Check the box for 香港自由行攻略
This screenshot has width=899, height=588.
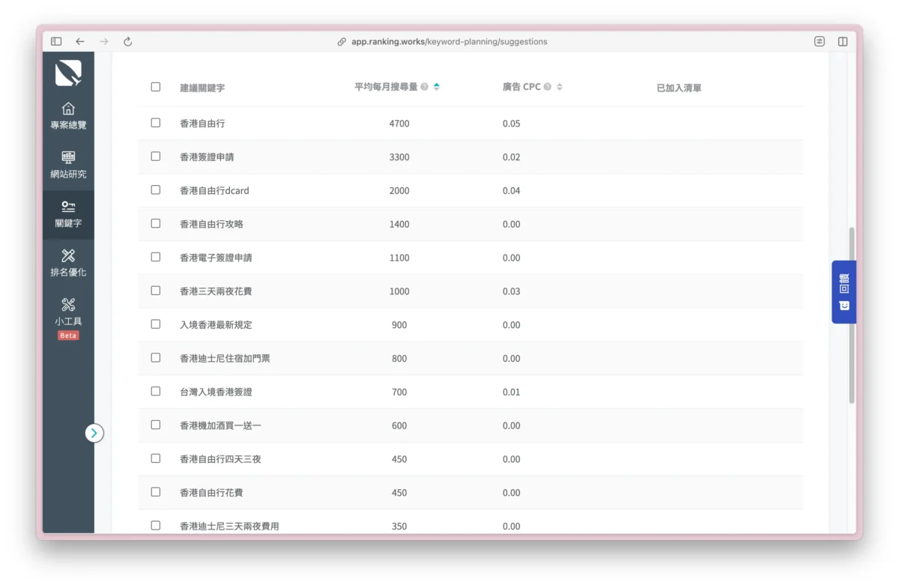pos(156,223)
